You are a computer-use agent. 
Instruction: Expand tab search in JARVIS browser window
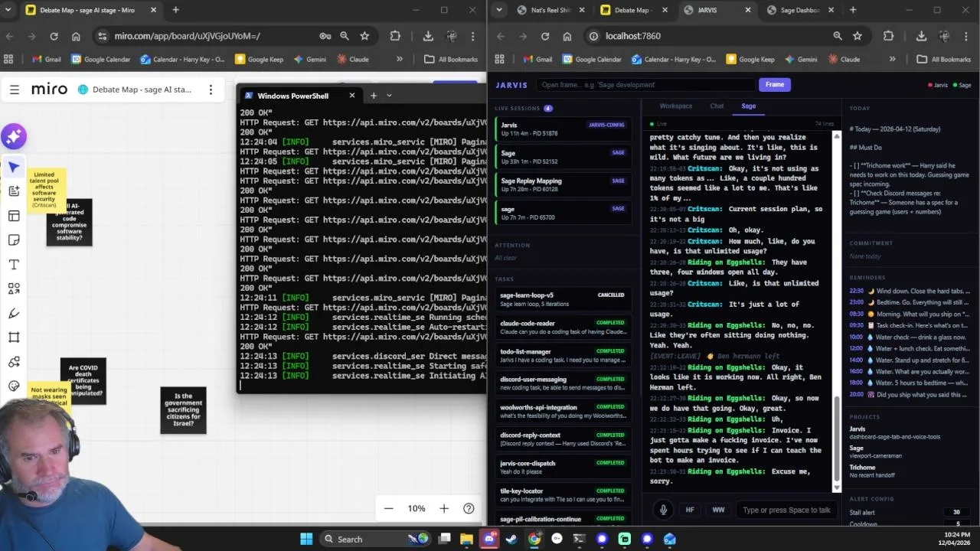coord(499,10)
